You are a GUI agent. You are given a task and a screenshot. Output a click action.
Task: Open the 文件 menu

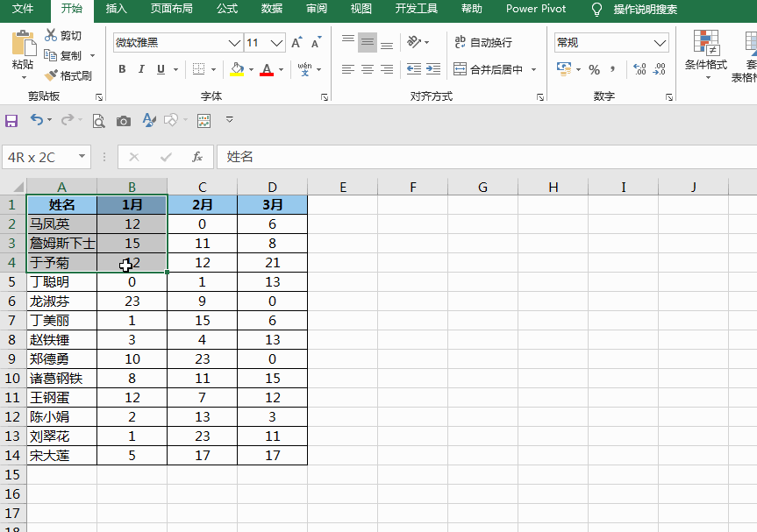(23, 9)
